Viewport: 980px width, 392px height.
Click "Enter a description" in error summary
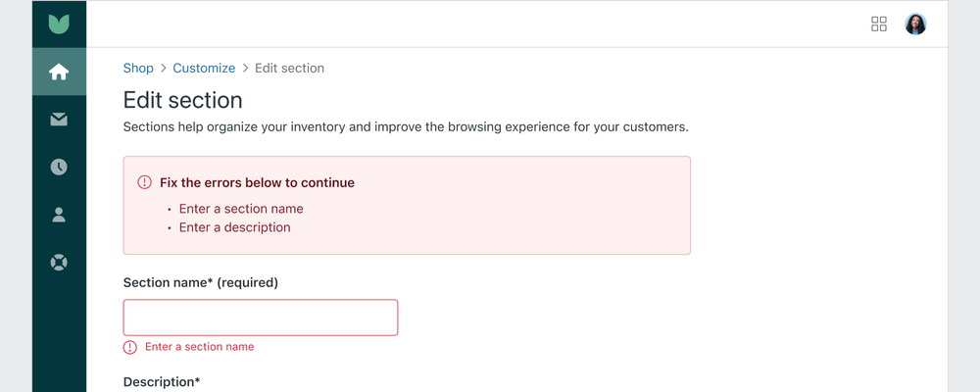pos(234,227)
